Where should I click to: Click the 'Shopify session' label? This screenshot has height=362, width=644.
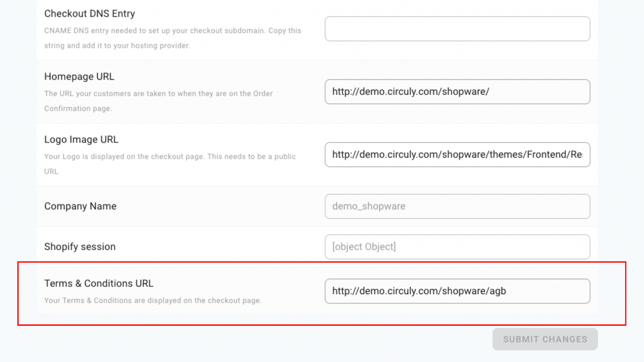80,247
